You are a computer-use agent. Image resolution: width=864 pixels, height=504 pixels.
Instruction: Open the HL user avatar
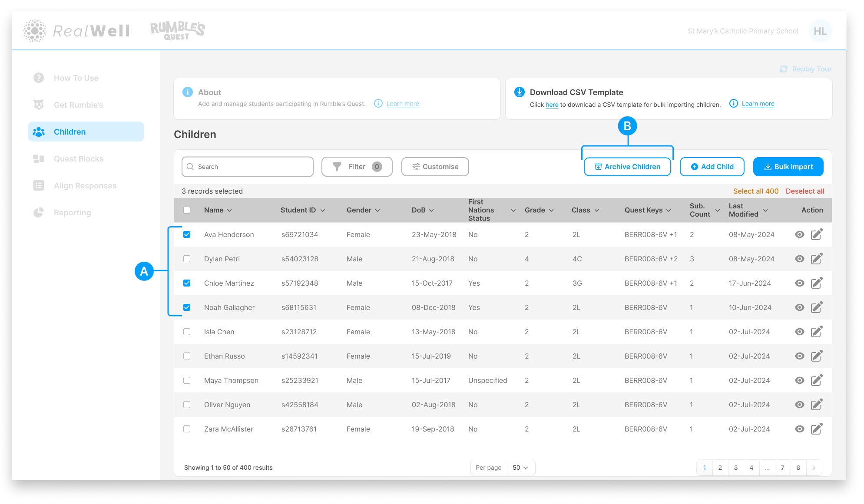click(x=820, y=31)
